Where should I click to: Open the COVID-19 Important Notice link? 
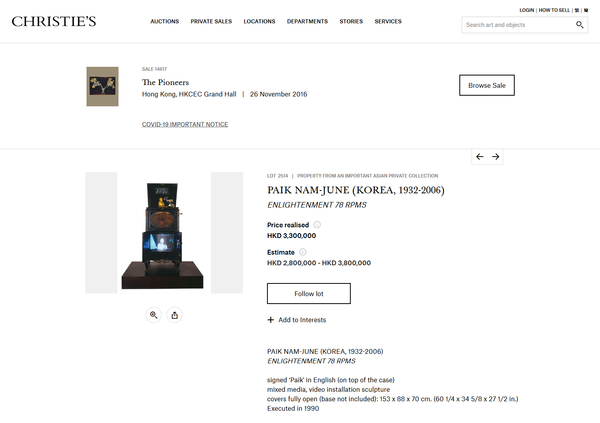point(185,124)
